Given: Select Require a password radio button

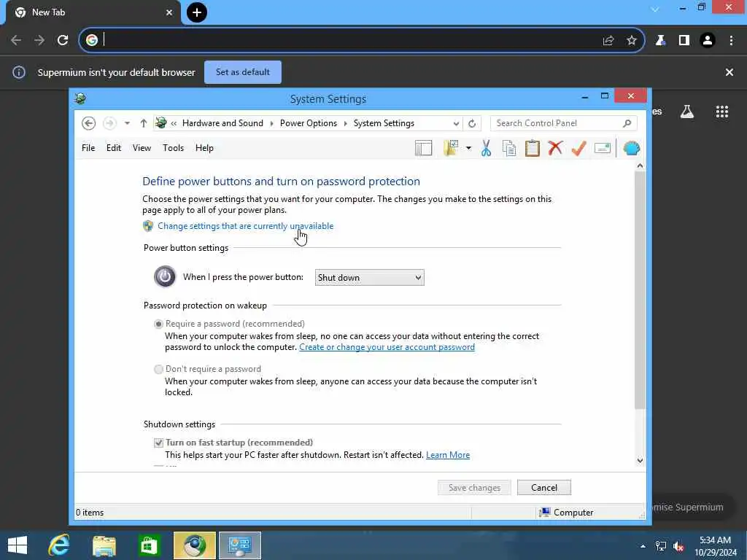Looking at the screenshot, I should (x=158, y=324).
